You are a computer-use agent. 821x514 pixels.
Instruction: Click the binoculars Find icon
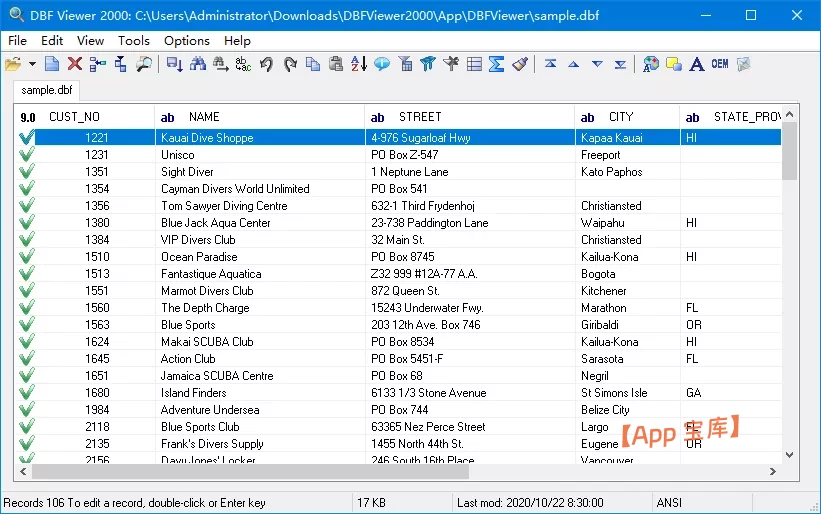click(197, 64)
